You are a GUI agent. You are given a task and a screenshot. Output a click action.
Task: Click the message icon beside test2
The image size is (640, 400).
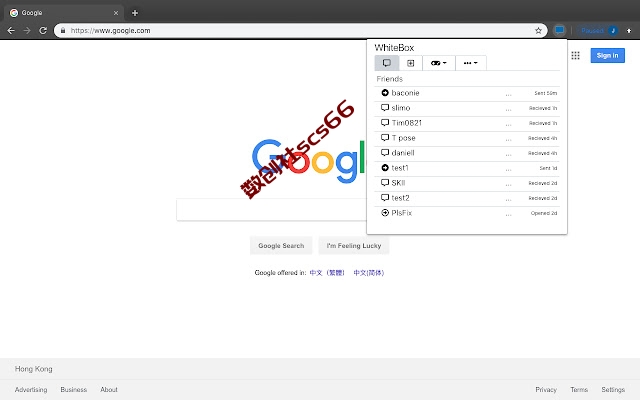(x=384, y=198)
